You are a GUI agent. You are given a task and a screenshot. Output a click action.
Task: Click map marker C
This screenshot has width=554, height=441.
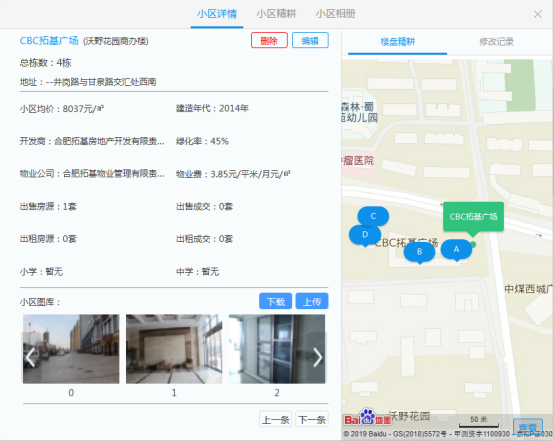(x=373, y=216)
